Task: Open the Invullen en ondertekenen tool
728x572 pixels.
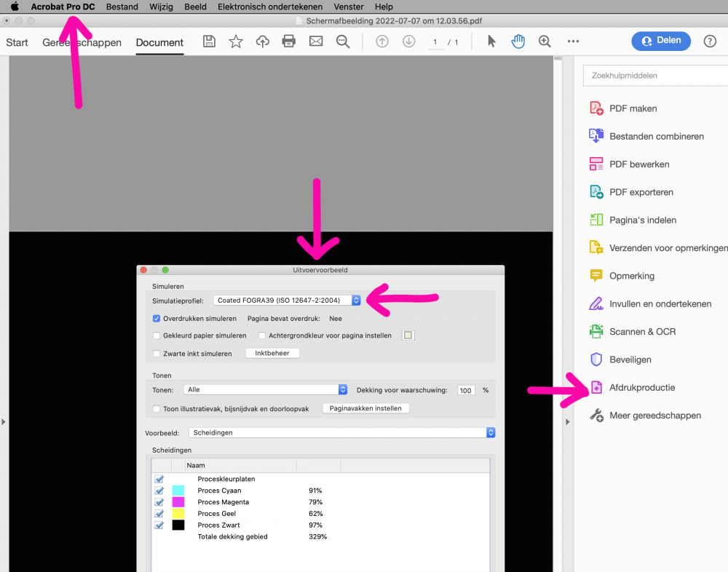Action: click(x=650, y=303)
